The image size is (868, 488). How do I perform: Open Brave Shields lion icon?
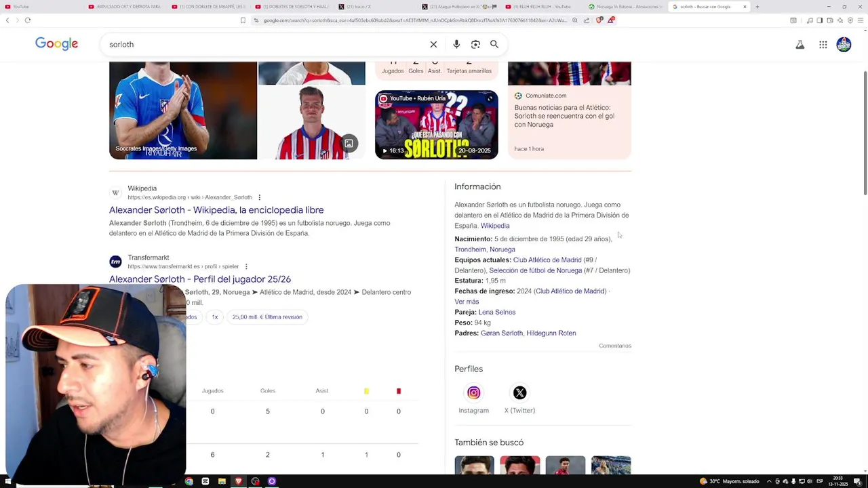coord(599,20)
